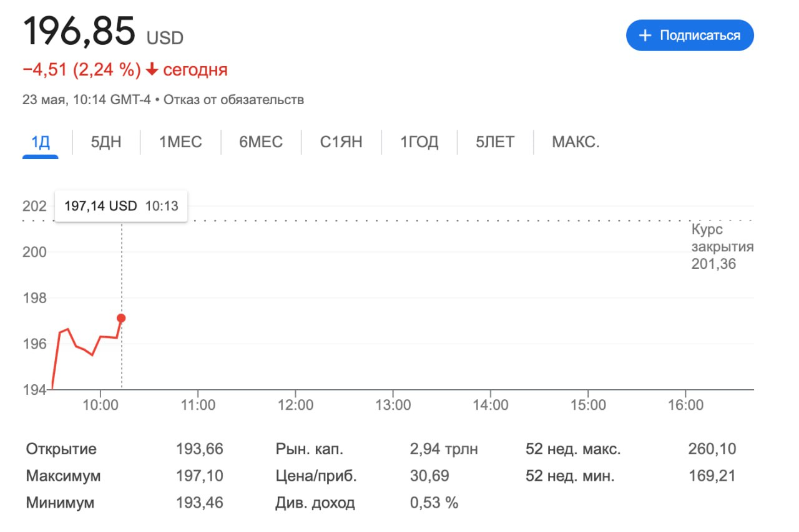Click the plus icon in Подписаться button
This screenshot has height=532, width=799.
tap(645, 36)
